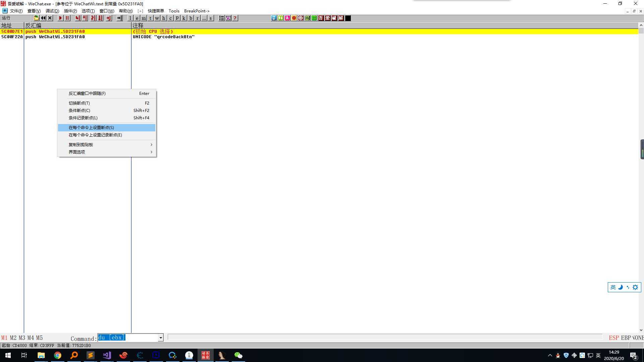Screen dimensions: 644x362
Task: Click the Command input field
Action: pos(128,338)
